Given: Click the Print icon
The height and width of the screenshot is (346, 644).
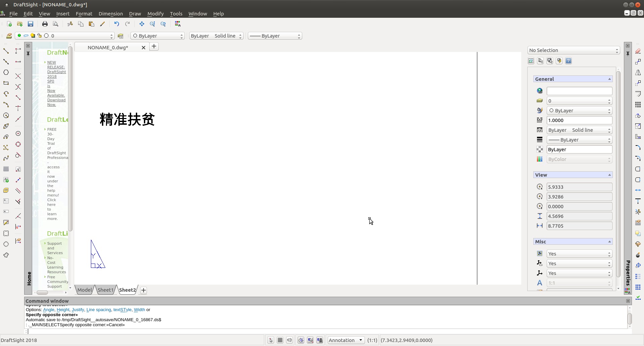Looking at the screenshot, I should tap(45, 24).
